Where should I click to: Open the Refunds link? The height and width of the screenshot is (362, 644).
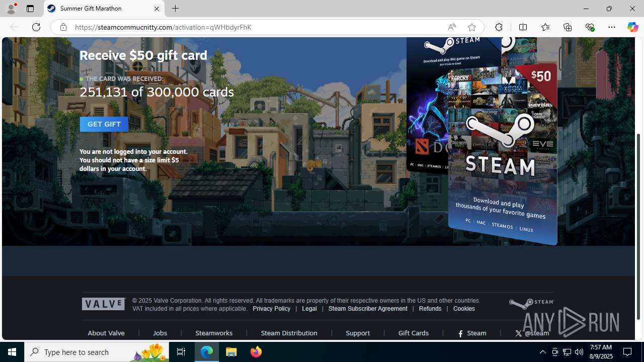coord(430,309)
